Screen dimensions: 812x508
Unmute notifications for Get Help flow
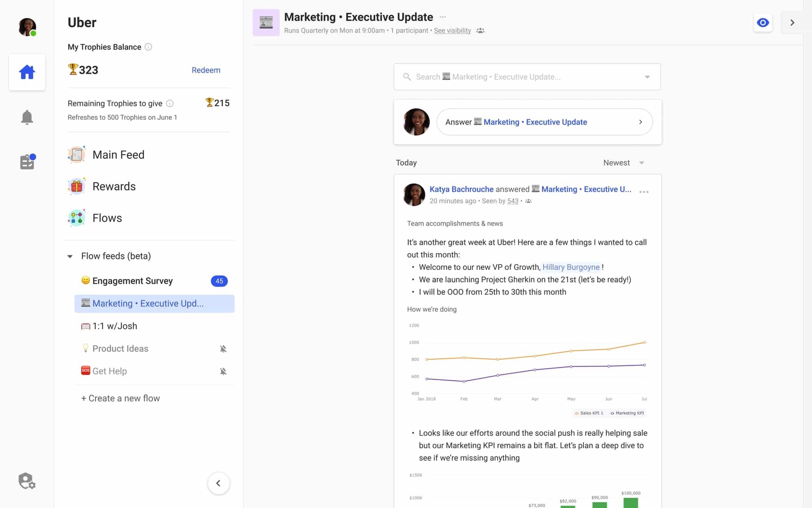tap(224, 371)
